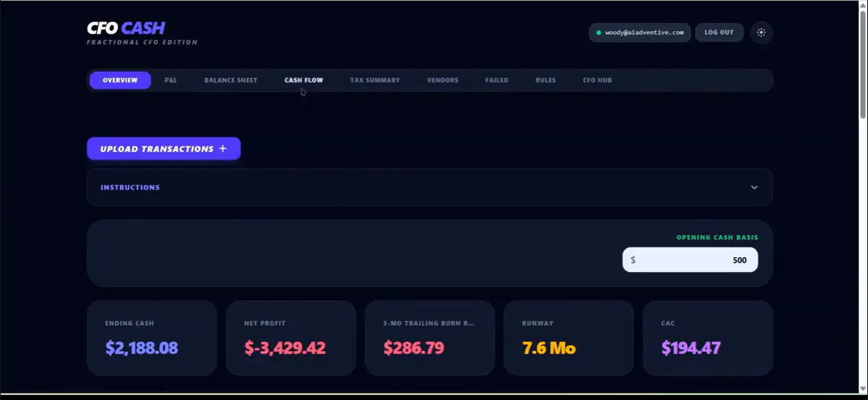
Task: Click the CAC $194.47 value
Action: point(691,348)
